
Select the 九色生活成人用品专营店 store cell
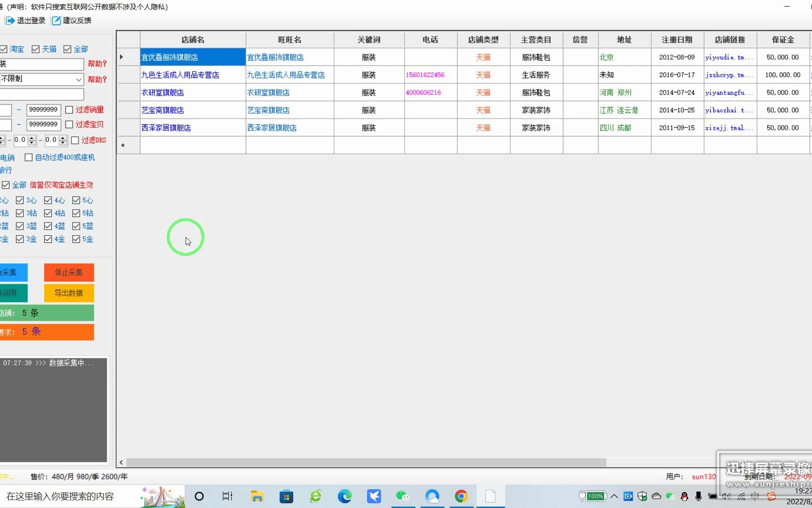[193, 75]
